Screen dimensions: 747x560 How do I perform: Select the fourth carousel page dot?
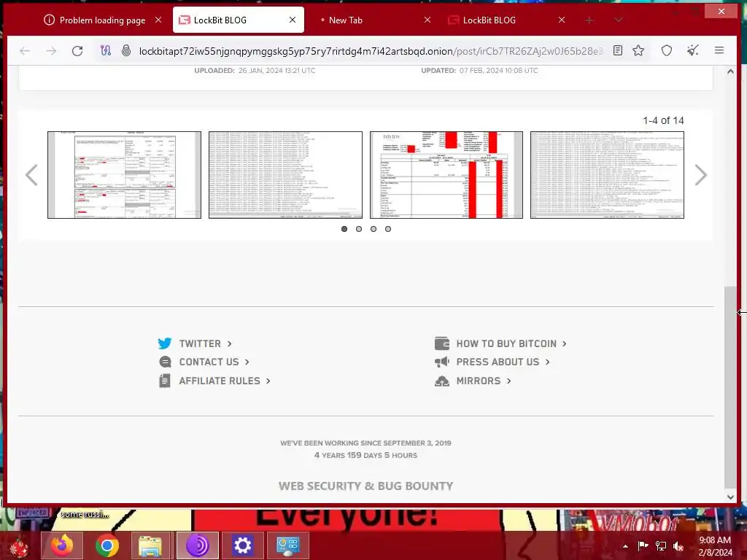coord(388,229)
